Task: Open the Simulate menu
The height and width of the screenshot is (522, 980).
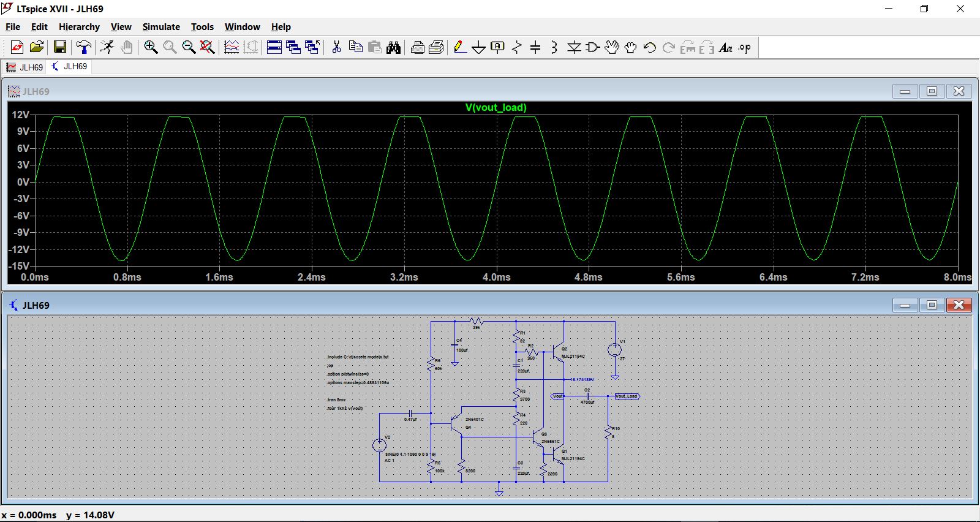Action: tap(161, 27)
